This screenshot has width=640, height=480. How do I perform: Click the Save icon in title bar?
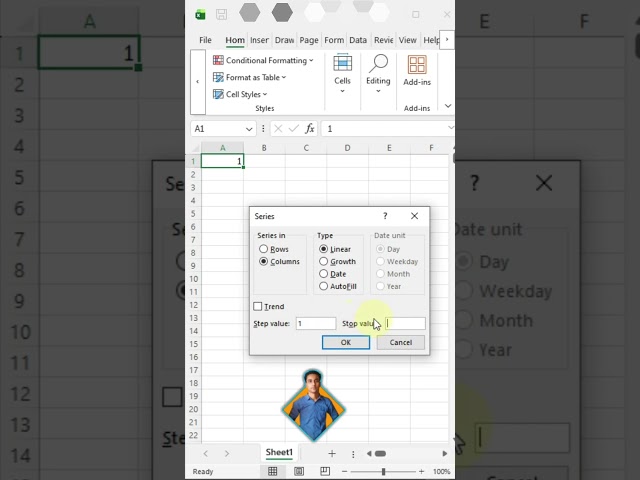(x=222, y=15)
